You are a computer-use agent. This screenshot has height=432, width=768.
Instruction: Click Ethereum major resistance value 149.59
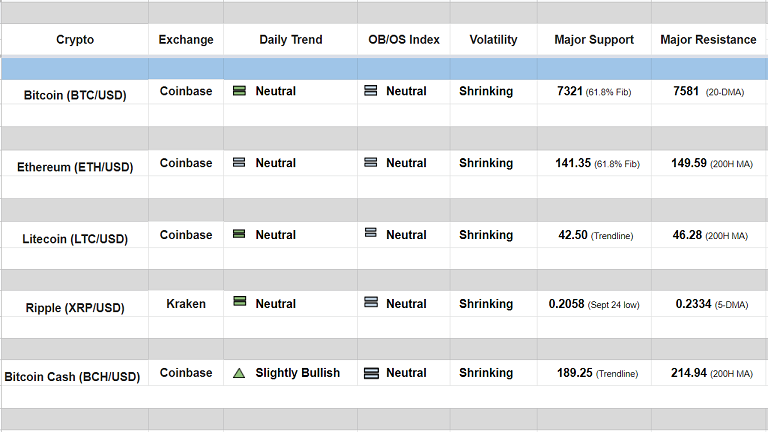click(689, 163)
